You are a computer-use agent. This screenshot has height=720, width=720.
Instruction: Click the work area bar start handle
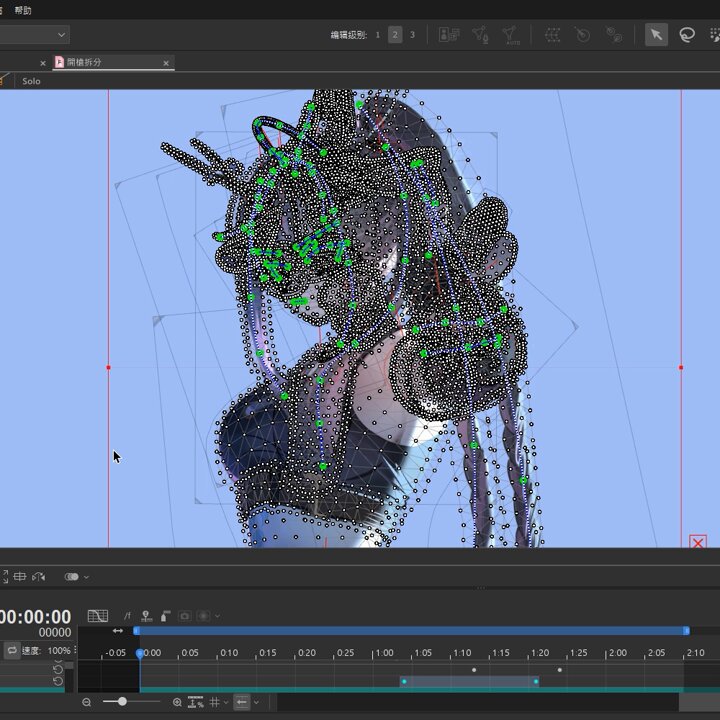click(136, 631)
